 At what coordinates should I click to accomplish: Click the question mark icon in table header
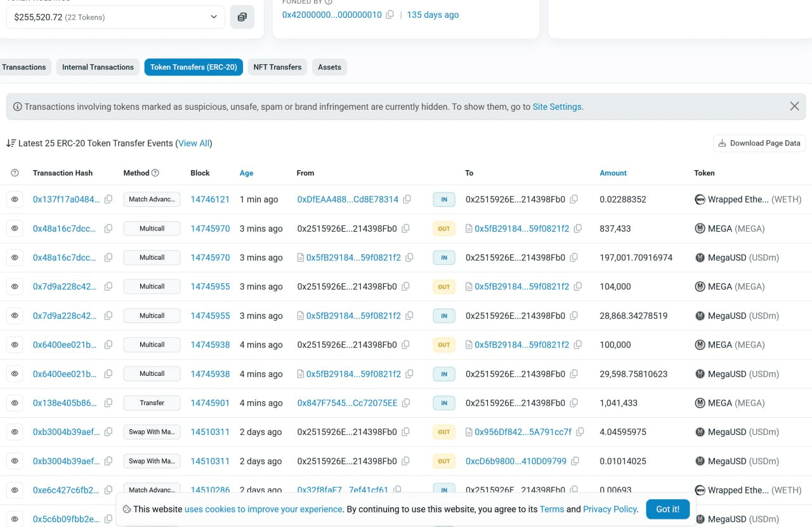point(15,173)
